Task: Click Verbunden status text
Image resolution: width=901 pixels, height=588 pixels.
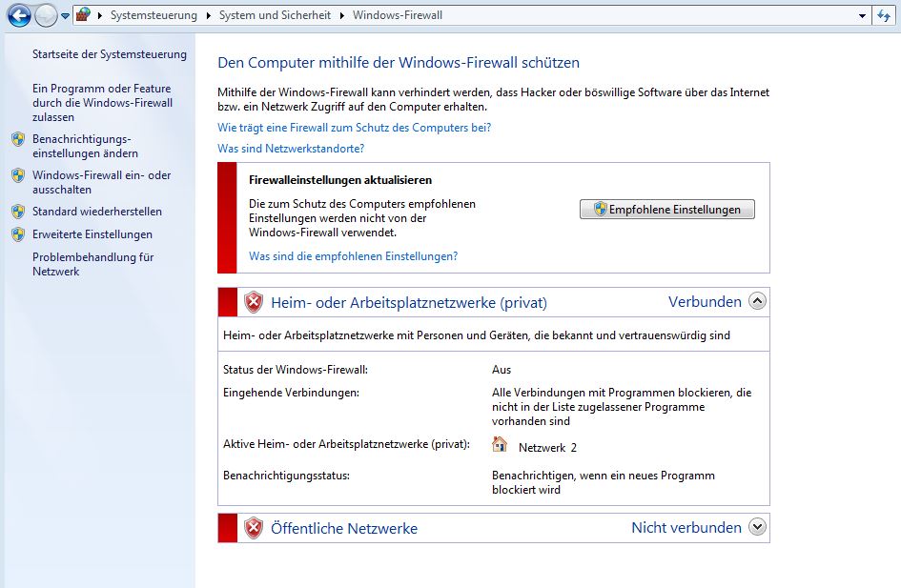Action: click(x=705, y=302)
